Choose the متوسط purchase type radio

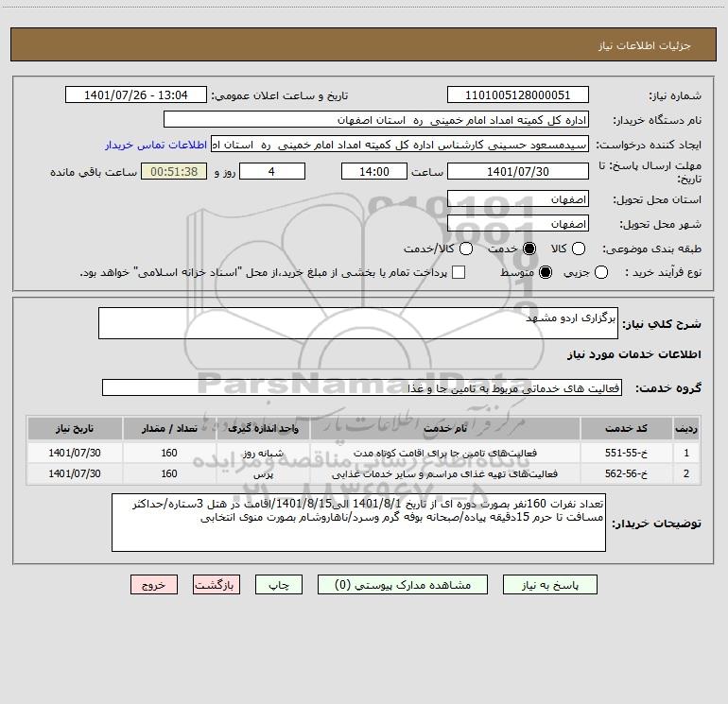(546, 272)
